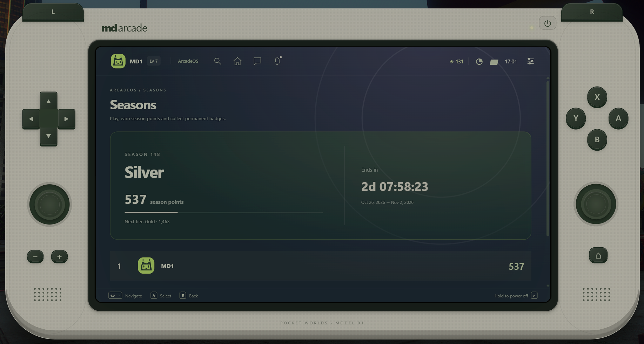Click the D-pad right arrow
The width and height of the screenshot is (644, 344).
click(66, 119)
